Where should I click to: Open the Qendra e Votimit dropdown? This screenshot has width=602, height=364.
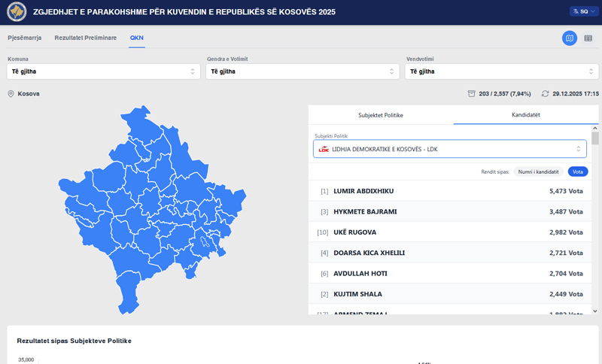[x=302, y=71]
